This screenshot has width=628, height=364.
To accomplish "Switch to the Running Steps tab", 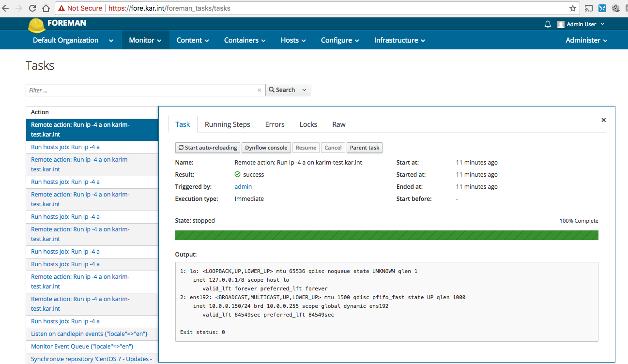I will tap(228, 124).
